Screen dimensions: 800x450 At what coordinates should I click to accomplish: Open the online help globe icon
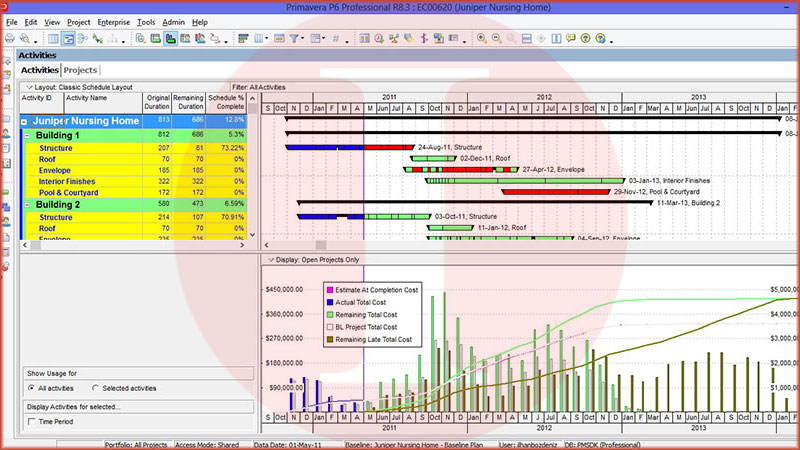pyautogui.click(x=600, y=38)
